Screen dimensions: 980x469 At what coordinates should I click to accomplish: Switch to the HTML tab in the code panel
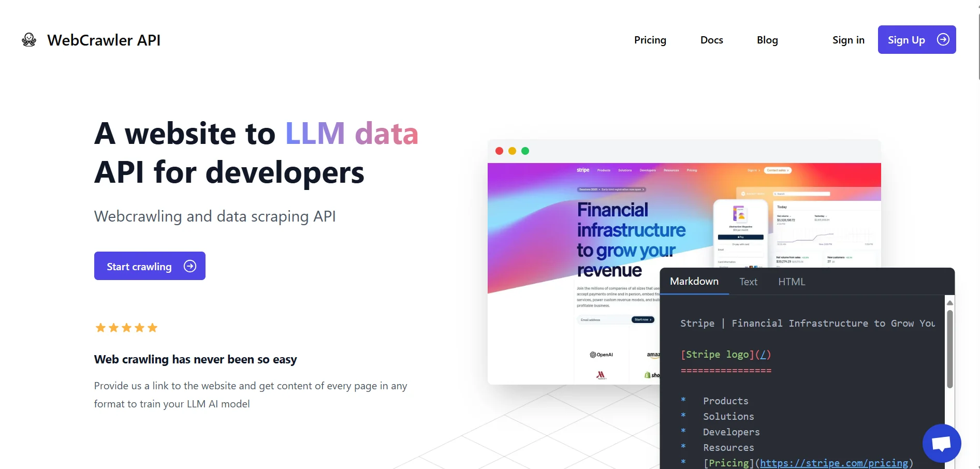click(792, 282)
